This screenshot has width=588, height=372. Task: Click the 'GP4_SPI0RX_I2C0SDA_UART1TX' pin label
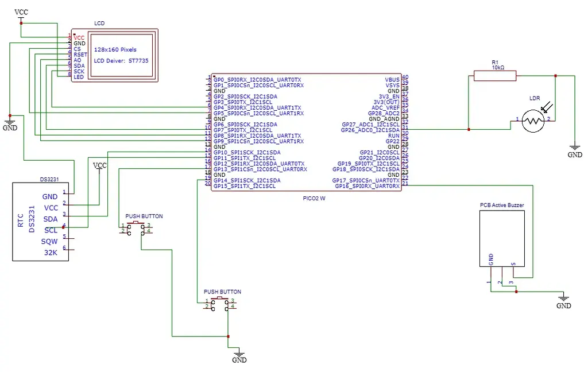[x=257, y=107]
